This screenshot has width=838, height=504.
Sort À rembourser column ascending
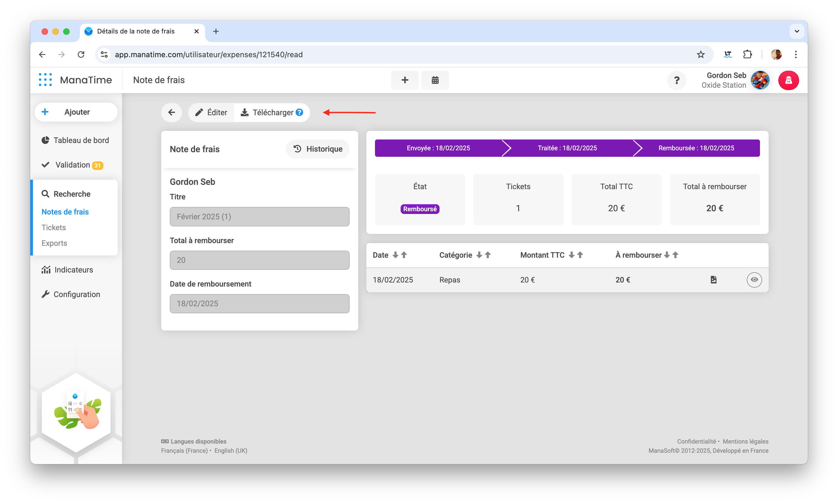coord(675,255)
